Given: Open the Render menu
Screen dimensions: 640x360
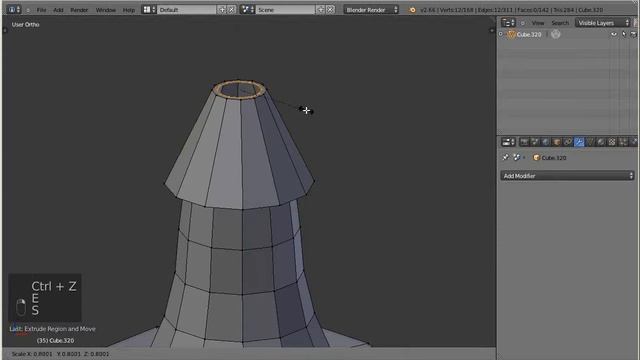Looking at the screenshot, I should [79, 10].
